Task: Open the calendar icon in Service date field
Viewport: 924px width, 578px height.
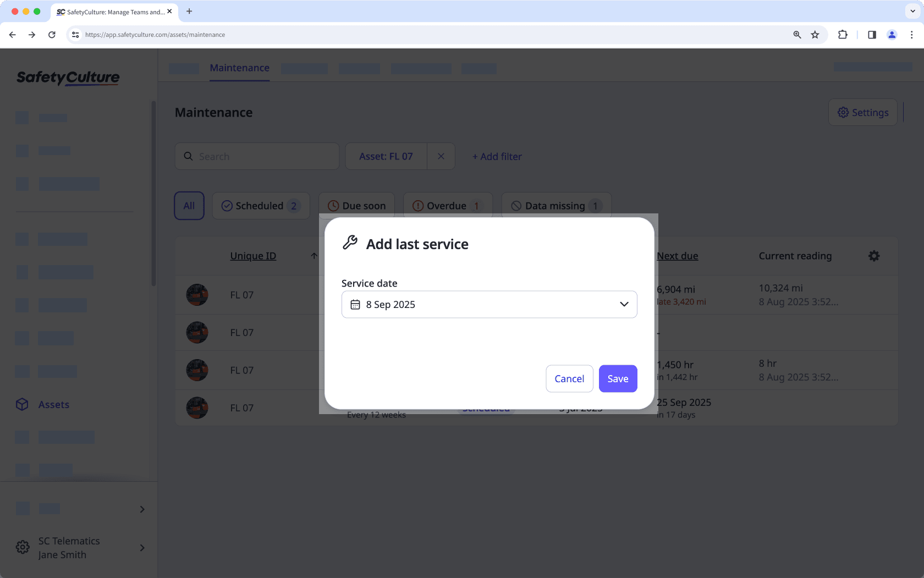Action: [x=355, y=304]
